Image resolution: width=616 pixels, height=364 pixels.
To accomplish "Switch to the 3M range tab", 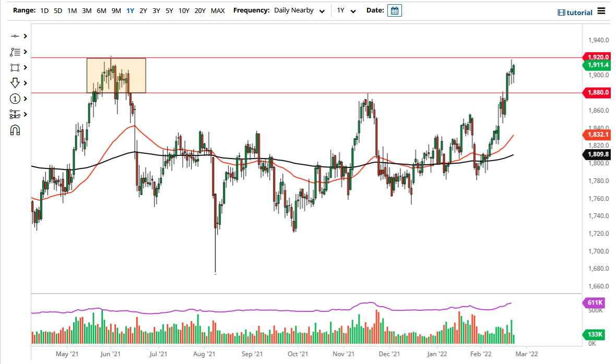I will pyautogui.click(x=87, y=10).
